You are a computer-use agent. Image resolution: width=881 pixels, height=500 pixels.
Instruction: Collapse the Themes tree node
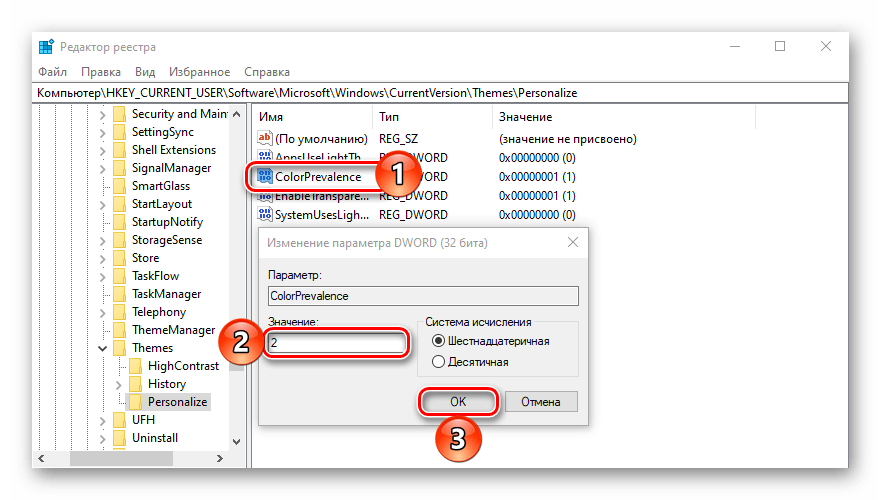(x=102, y=348)
